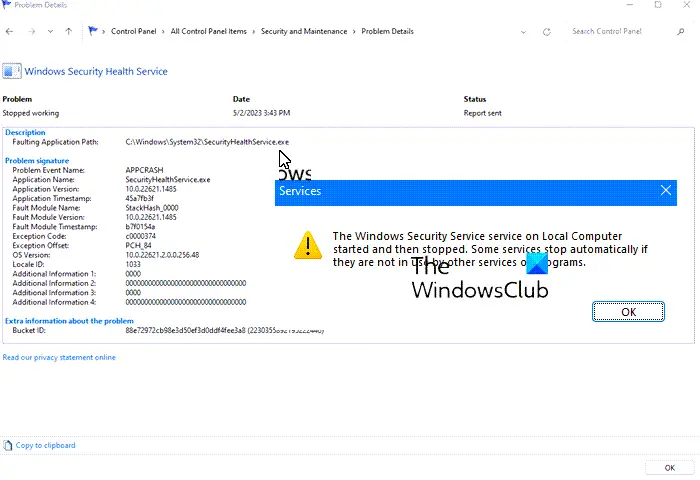Viewport: 700px width, 480px height.
Task: Click OK at bottom of Problem Details
Action: coord(669,467)
